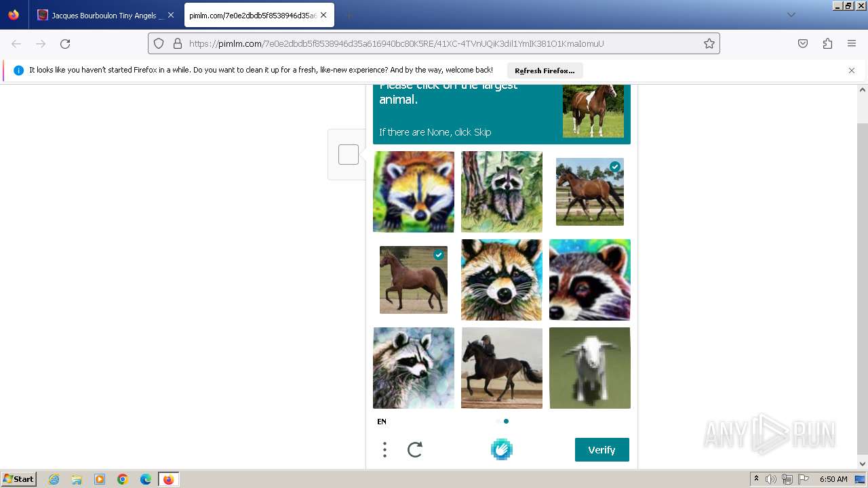Select the raccoon face with orange fur
The image size is (868, 488).
click(502, 280)
